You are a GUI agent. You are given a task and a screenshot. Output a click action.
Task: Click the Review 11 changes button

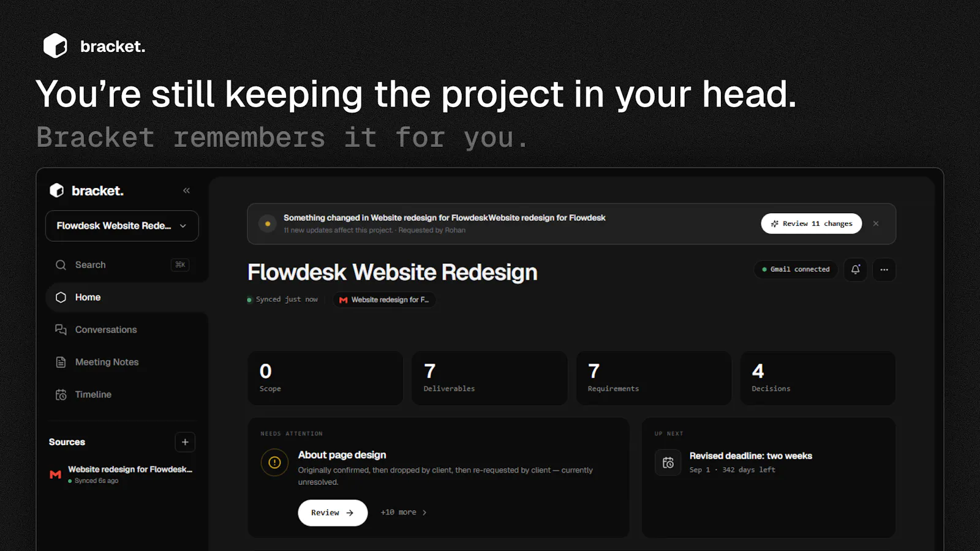(811, 223)
